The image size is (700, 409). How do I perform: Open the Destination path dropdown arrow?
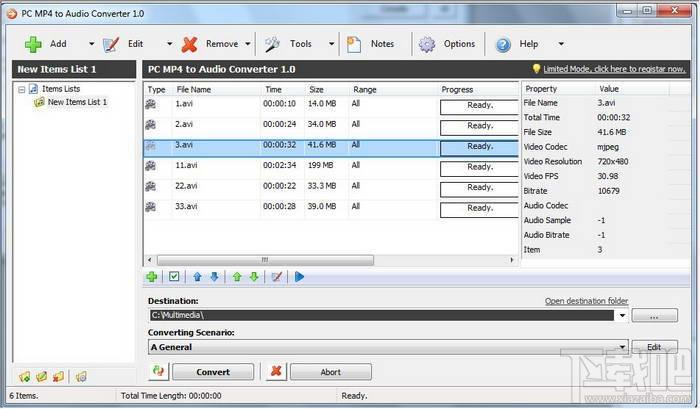[622, 315]
